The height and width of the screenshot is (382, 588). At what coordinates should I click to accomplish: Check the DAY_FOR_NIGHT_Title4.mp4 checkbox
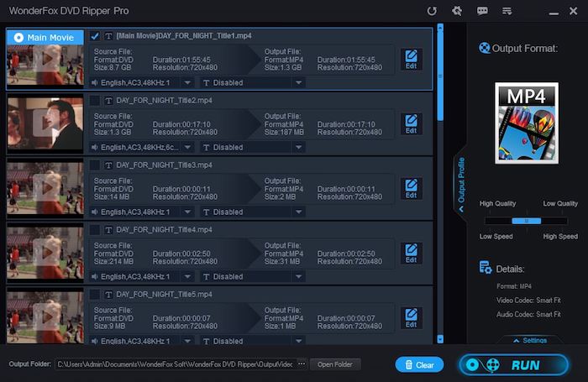(95, 230)
